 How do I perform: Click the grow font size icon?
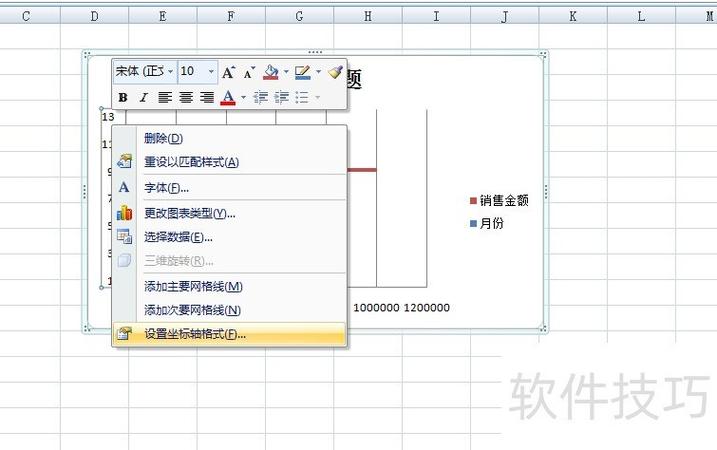point(228,72)
